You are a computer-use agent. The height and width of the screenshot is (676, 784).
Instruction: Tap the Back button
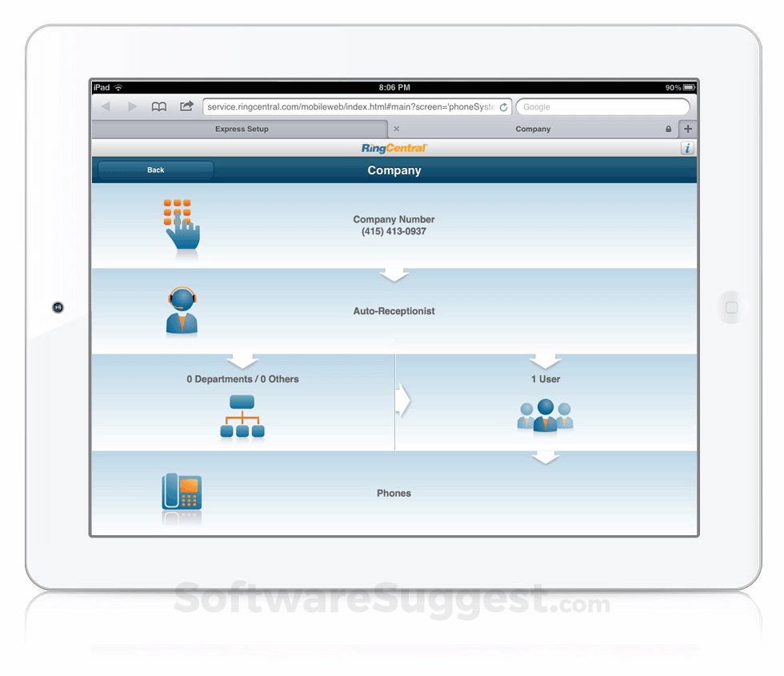[154, 170]
